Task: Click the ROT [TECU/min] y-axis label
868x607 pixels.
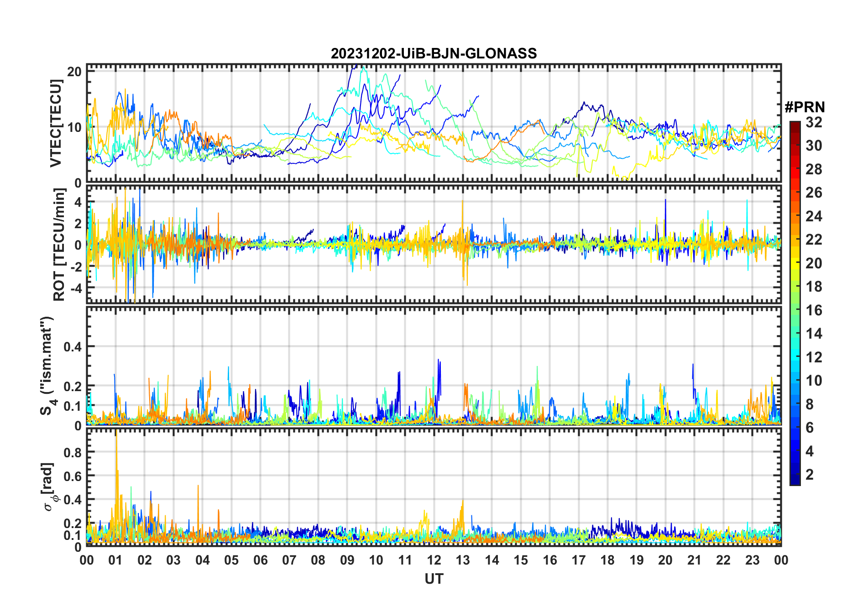Action: pyautogui.click(x=59, y=244)
